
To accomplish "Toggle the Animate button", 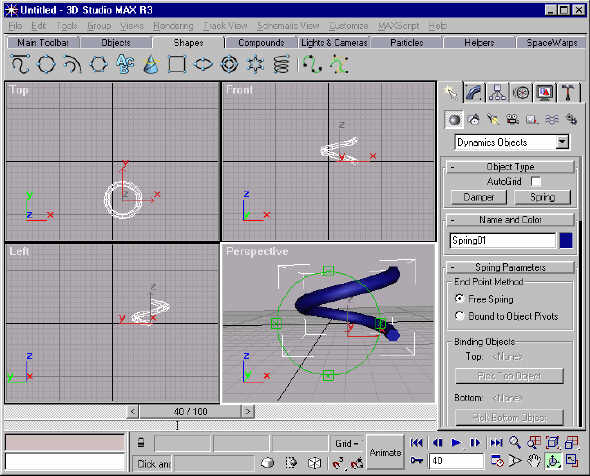I will (385, 452).
